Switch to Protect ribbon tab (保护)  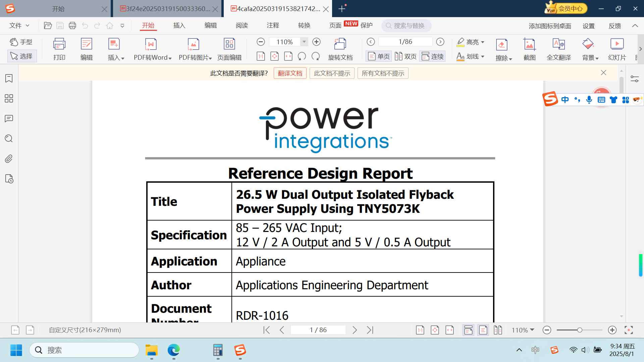(366, 25)
